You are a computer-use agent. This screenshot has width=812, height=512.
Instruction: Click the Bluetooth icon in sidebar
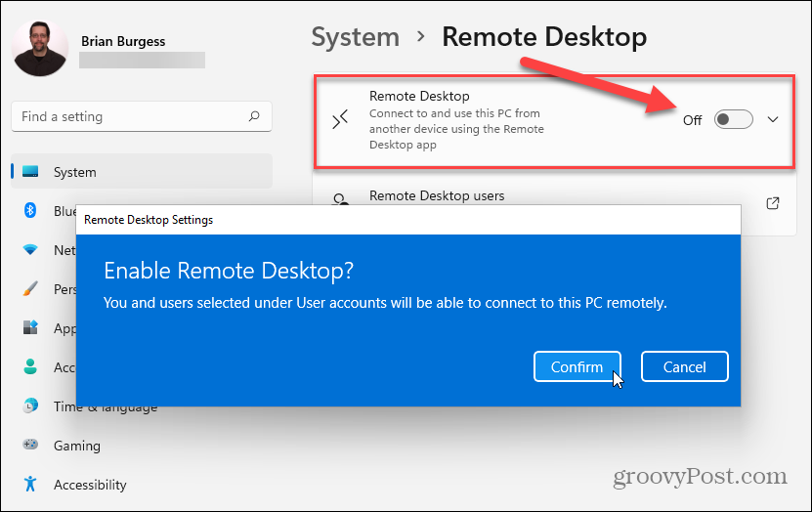click(x=30, y=211)
